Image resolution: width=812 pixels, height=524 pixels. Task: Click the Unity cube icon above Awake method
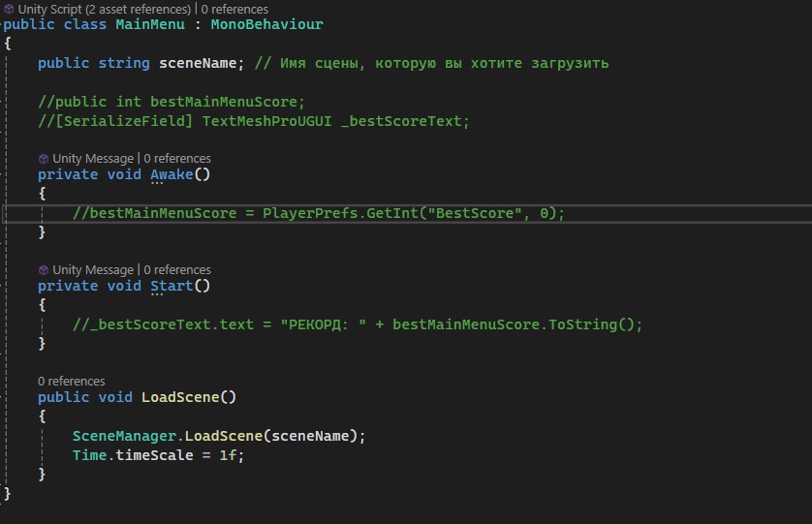point(44,159)
